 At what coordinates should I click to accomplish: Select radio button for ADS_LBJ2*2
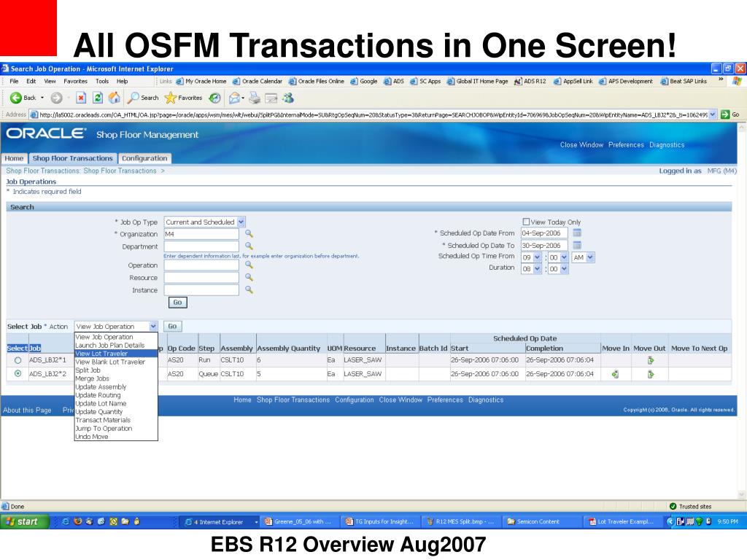(18, 374)
